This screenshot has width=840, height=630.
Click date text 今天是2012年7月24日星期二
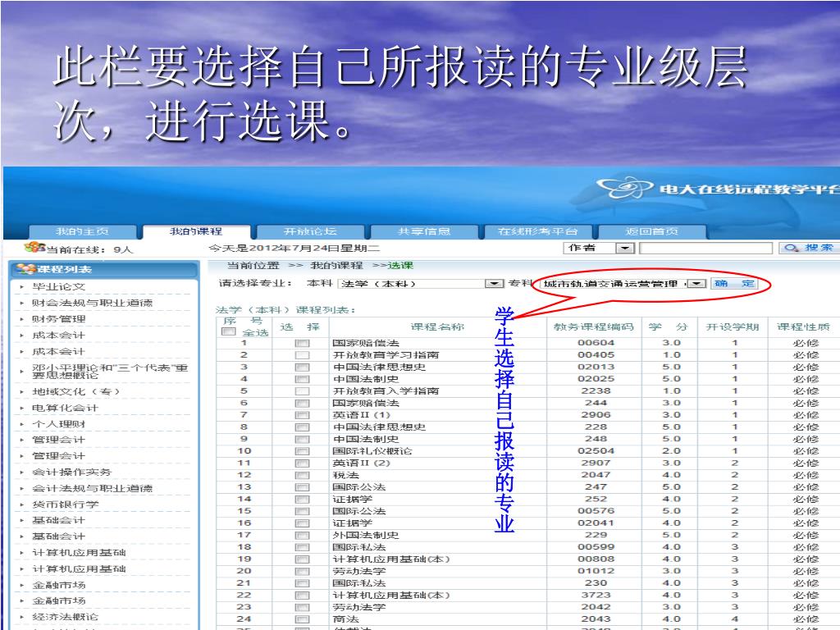tap(294, 248)
